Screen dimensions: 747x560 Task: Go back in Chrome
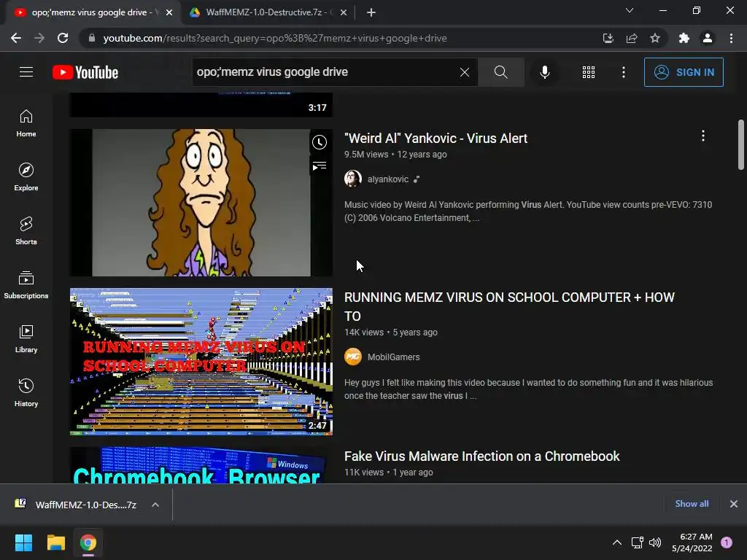[16, 38]
